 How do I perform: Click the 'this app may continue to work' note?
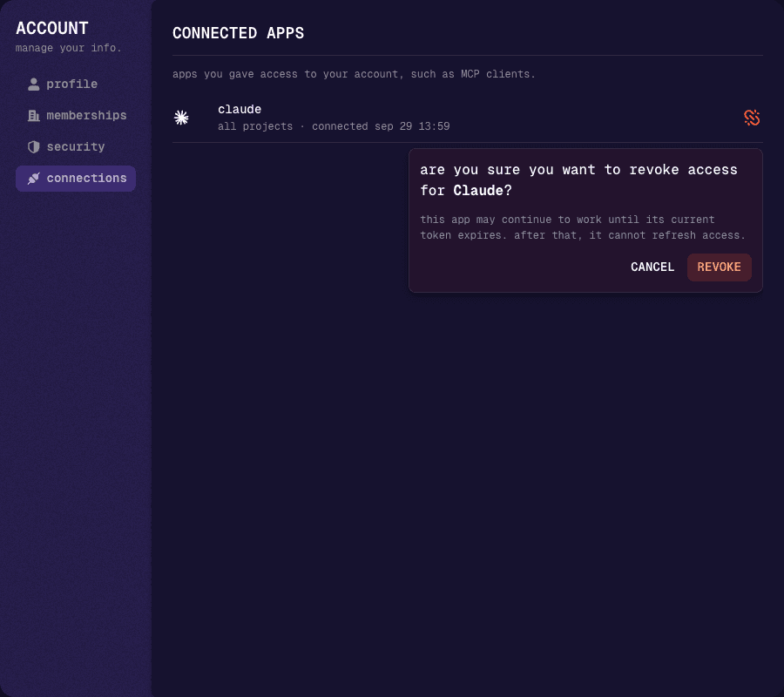pyautogui.click(x=583, y=227)
